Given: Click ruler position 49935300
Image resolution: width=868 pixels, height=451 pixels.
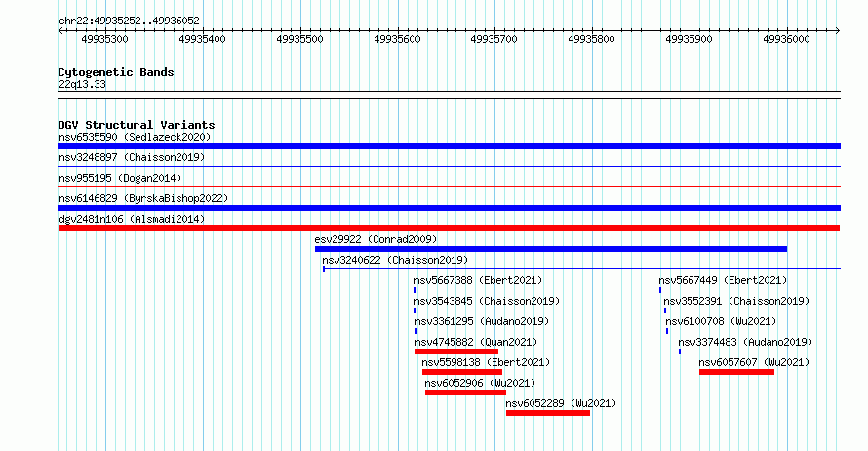Looking at the screenshot, I should (104, 39).
